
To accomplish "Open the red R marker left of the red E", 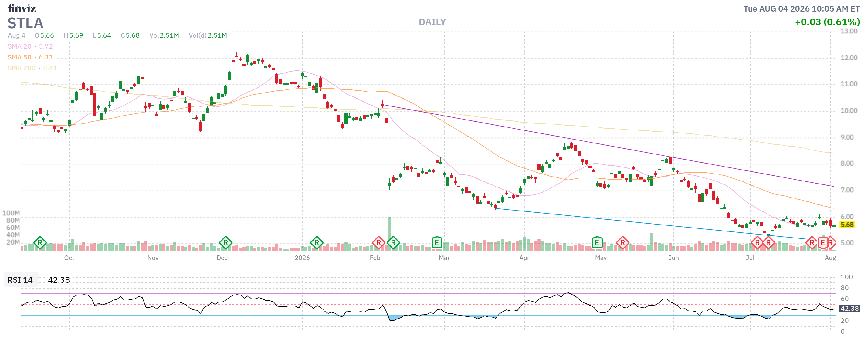I will tap(812, 243).
